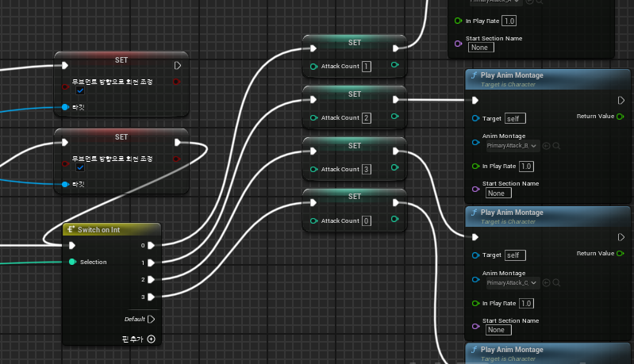The height and width of the screenshot is (364, 634).
Task: Click the green Selection input pin
Action: (x=72, y=262)
